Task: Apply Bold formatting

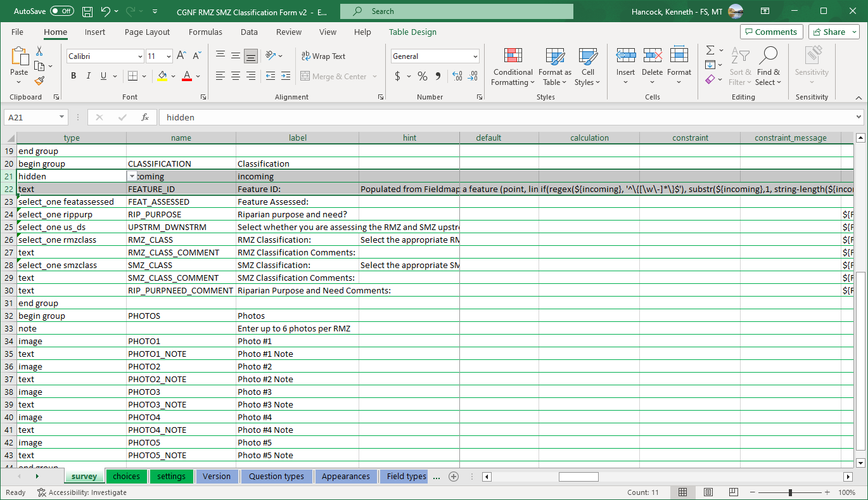Action: point(73,76)
